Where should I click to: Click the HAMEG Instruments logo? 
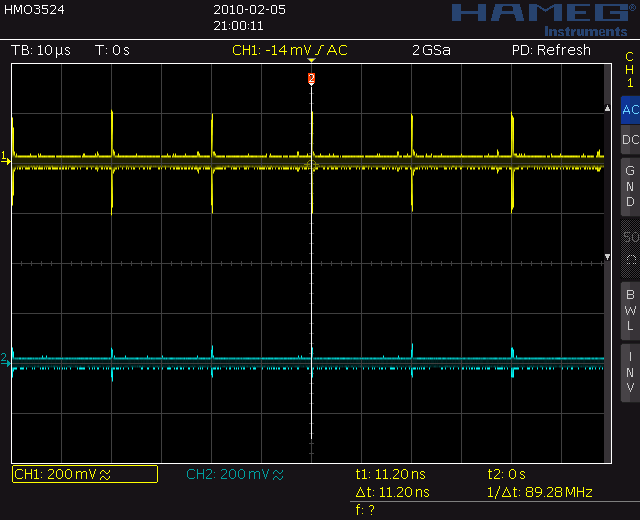point(545,20)
